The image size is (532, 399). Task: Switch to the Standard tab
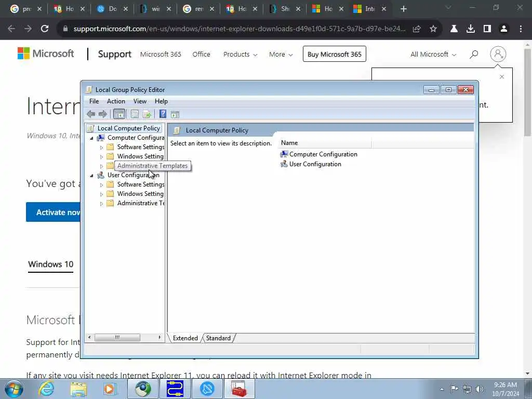218,338
